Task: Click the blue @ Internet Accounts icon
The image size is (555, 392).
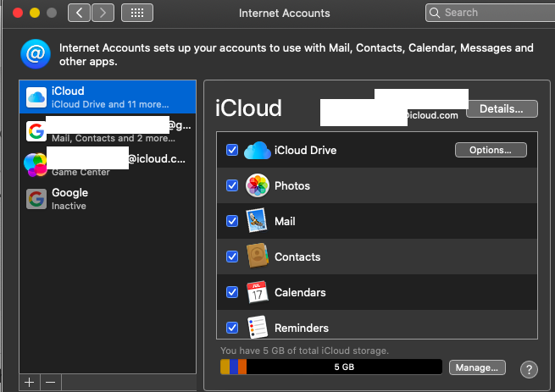Action: click(36, 54)
